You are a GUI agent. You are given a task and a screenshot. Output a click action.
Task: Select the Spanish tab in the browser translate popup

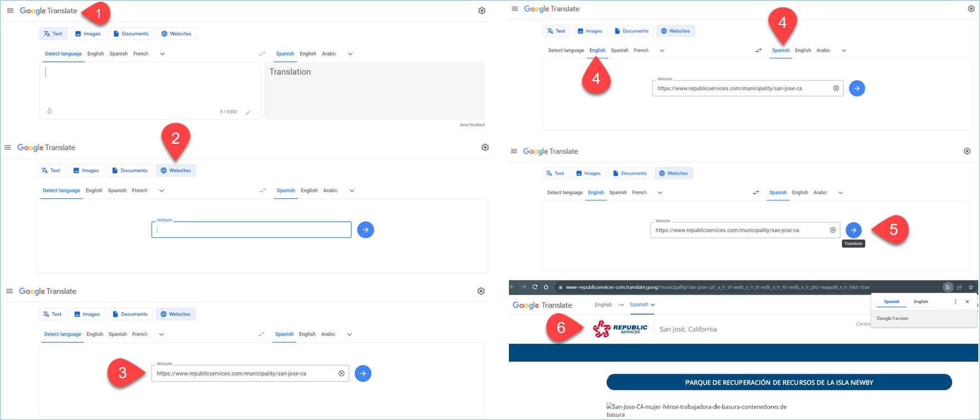point(891,301)
